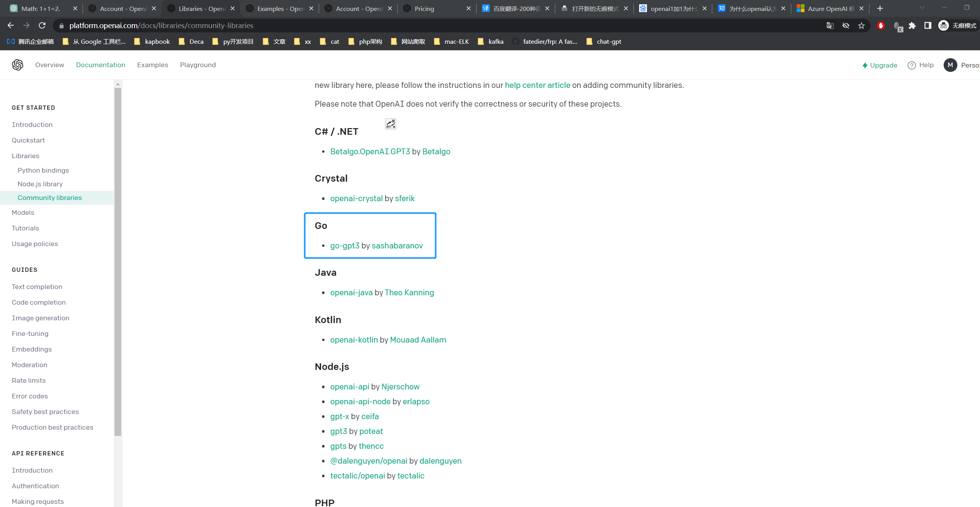
Task: Open the openai-crystal library link
Action: point(356,198)
